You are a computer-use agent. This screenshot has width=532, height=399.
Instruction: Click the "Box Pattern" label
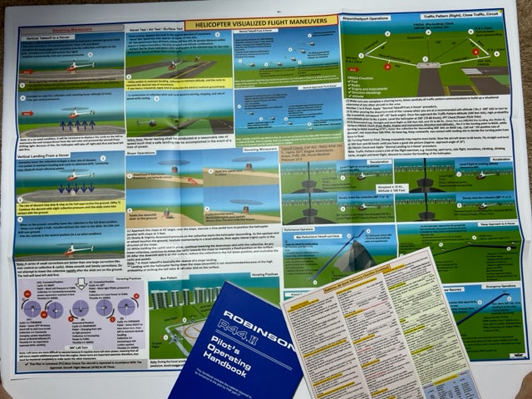coord(169,278)
